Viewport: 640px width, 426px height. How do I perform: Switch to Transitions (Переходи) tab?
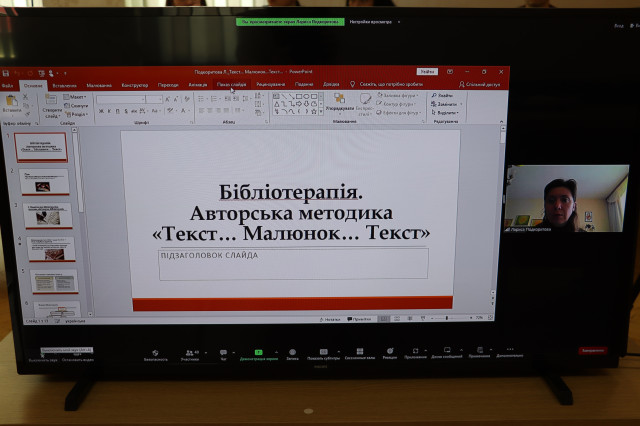pyautogui.click(x=168, y=85)
